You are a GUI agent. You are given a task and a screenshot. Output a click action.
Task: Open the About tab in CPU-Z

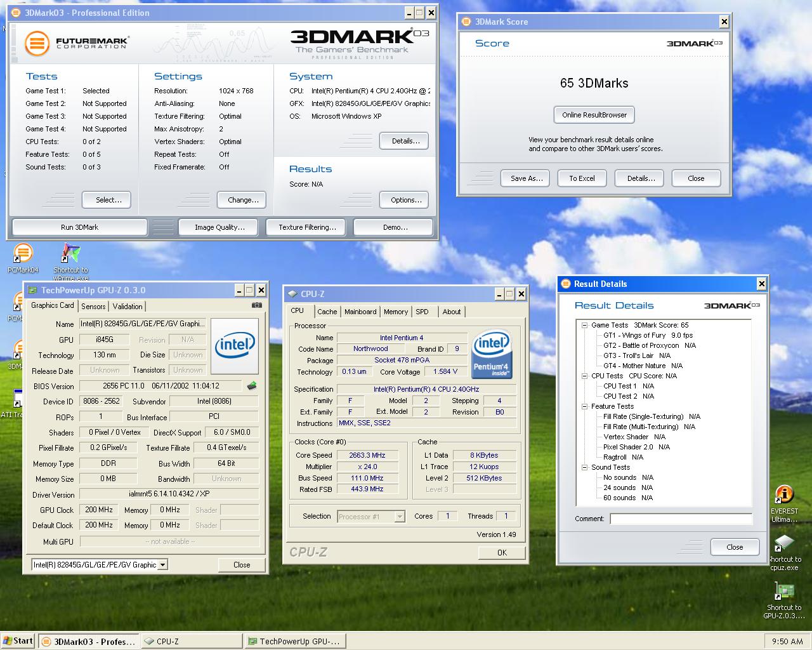(452, 312)
